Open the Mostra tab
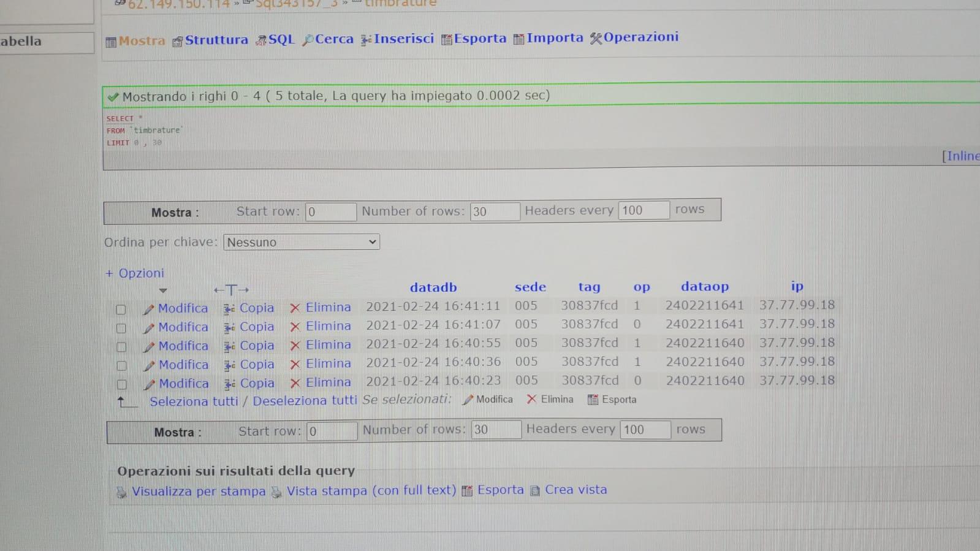980x551 pixels. point(135,41)
